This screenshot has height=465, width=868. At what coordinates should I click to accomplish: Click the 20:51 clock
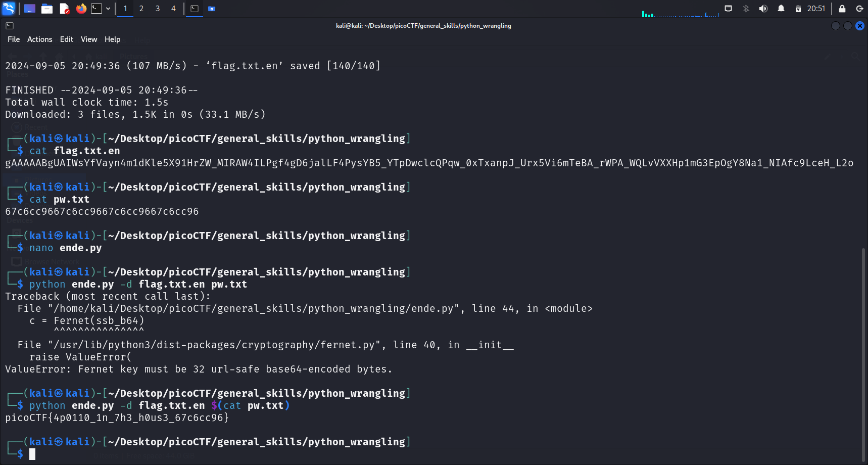pyautogui.click(x=816, y=9)
